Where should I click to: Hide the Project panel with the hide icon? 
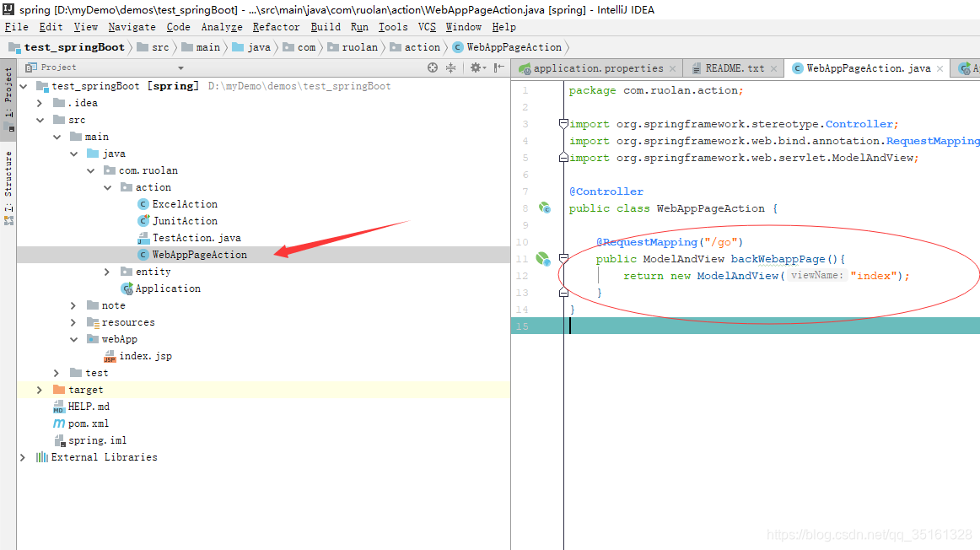tap(498, 67)
